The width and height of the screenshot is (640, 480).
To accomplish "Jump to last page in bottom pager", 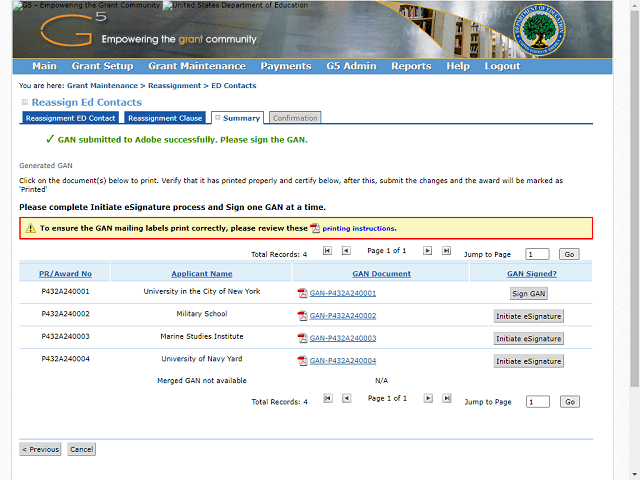I will pos(446,398).
